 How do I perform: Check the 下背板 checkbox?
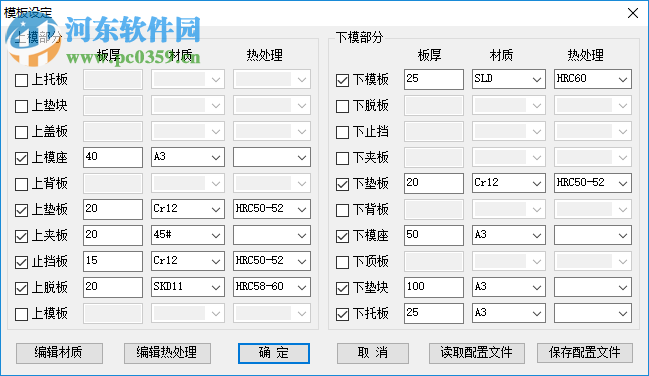pos(342,210)
